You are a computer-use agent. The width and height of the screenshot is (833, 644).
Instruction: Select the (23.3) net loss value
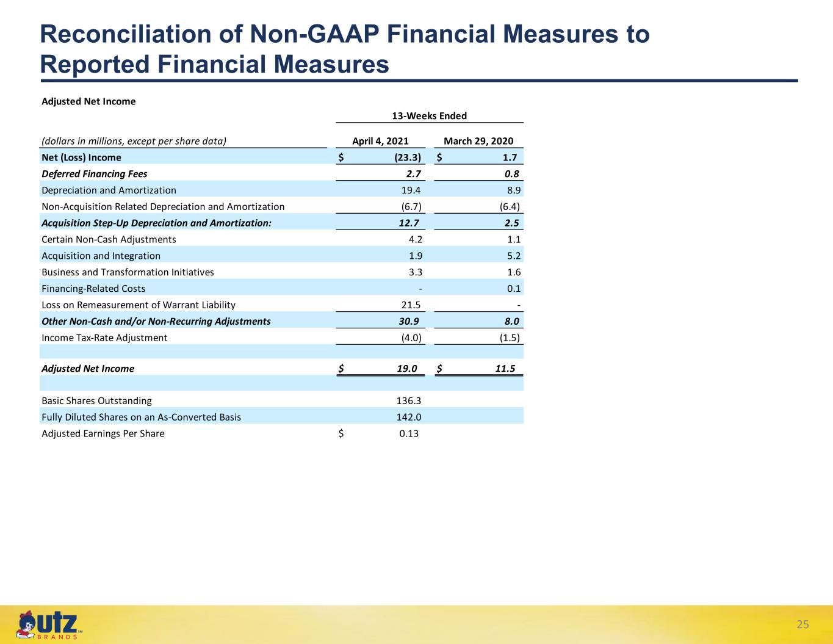pyautogui.click(x=408, y=157)
